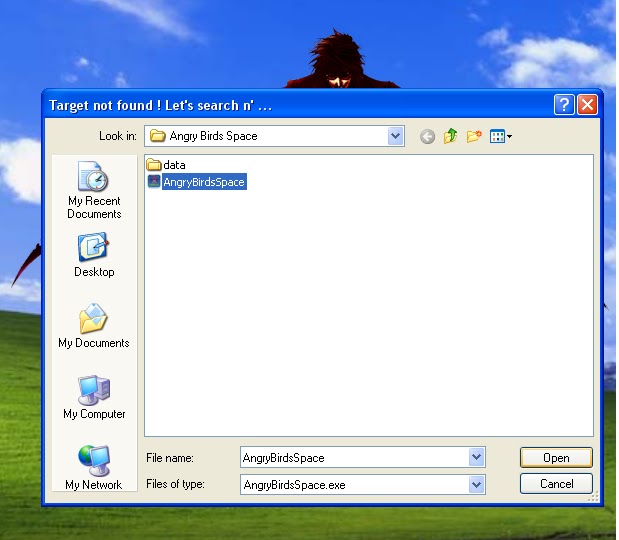Click the AngryBirdsSpace file name label
Screen dimensions: 619x540
tap(204, 182)
